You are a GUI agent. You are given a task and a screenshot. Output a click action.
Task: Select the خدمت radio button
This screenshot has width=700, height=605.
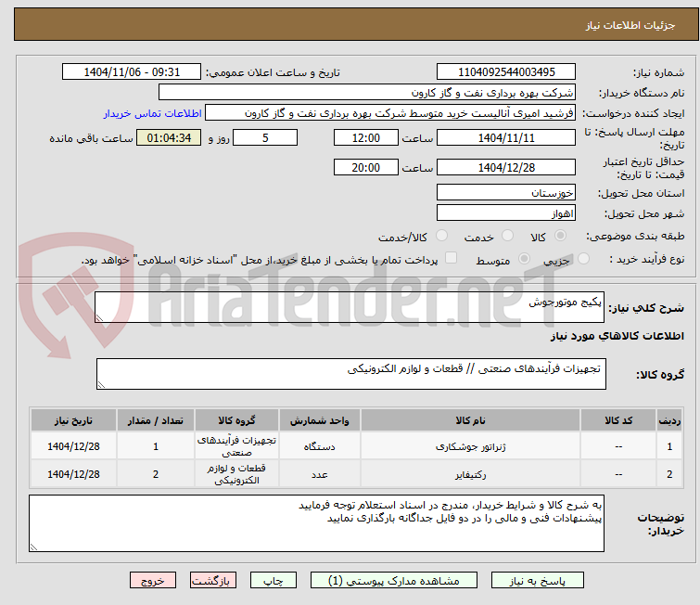coord(507,236)
